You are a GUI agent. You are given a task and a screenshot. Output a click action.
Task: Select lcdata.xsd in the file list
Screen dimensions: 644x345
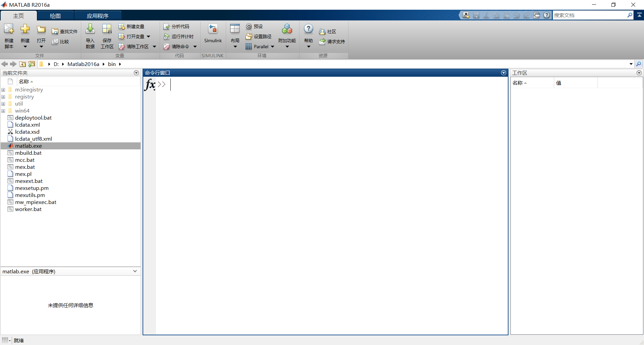pos(27,132)
